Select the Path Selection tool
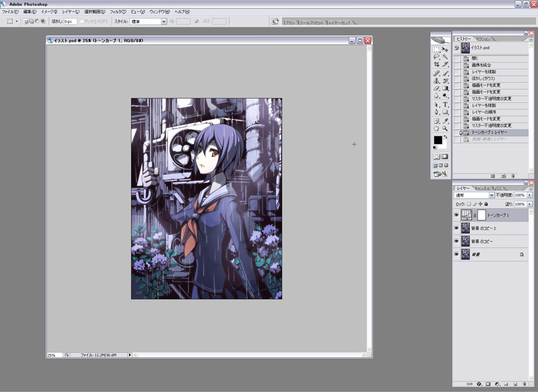Screen dimensions: 538x392 tap(436, 105)
